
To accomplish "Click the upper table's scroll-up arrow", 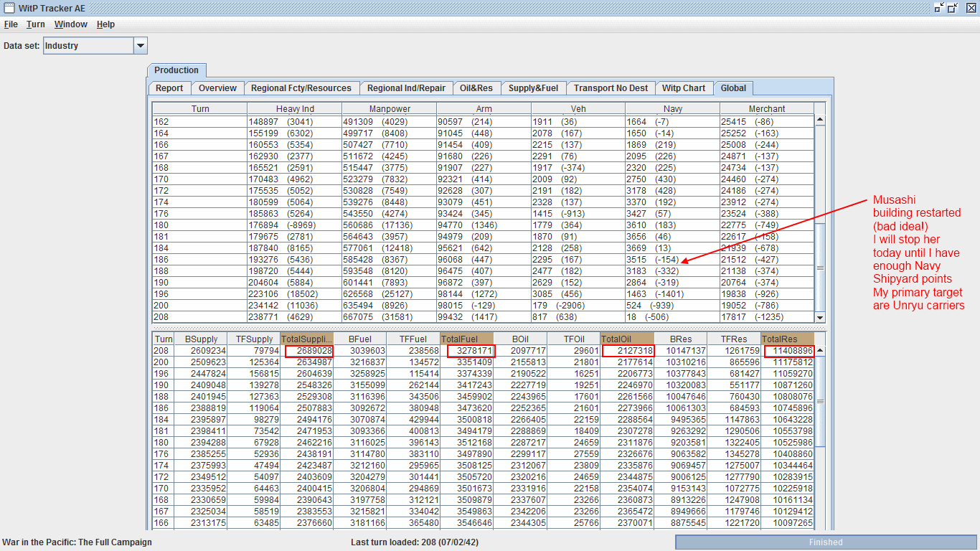I will point(820,121).
